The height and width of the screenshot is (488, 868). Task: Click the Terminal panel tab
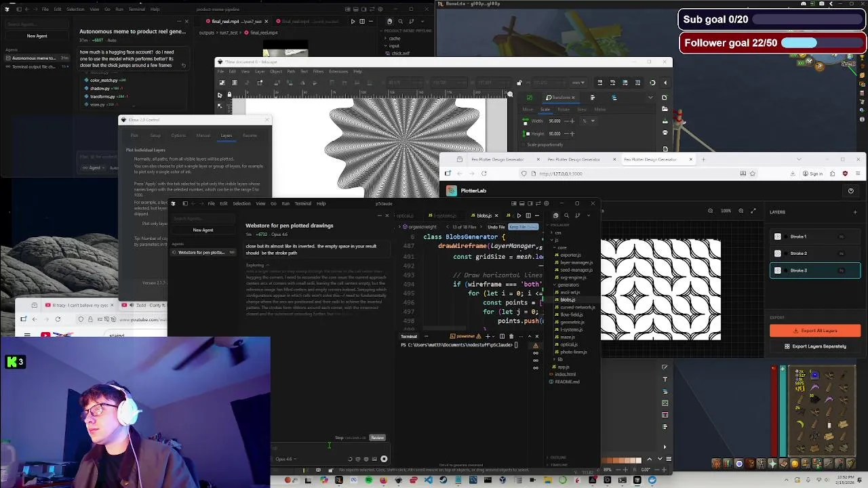coord(409,336)
